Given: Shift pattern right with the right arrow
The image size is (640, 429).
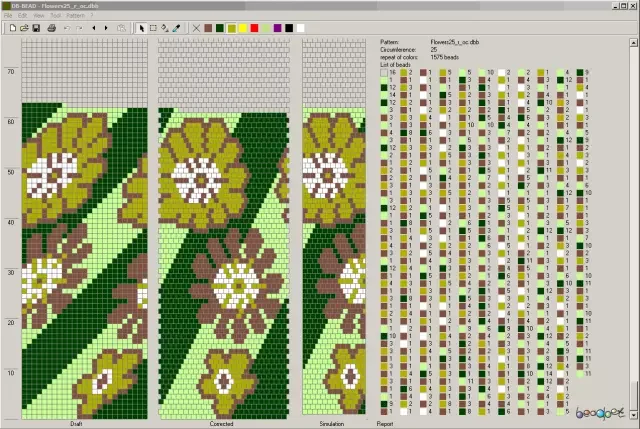Looking at the screenshot, I should [106, 28].
